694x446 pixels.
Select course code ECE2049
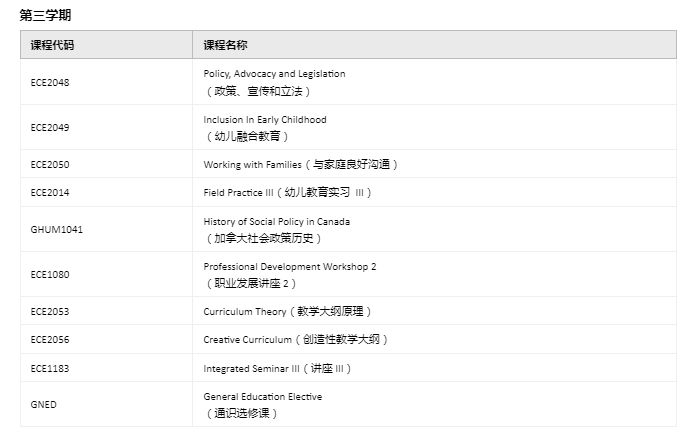[x=50, y=127]
